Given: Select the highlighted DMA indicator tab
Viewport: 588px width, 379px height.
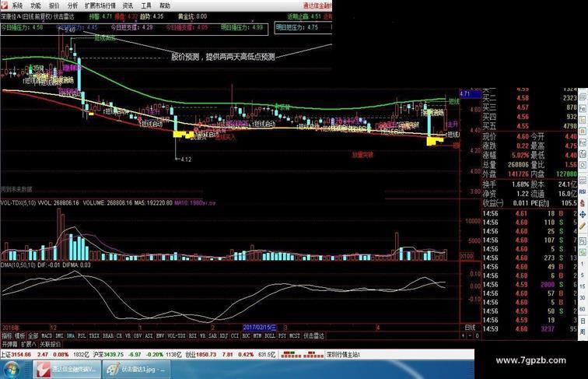Looking at the screenshot, I should [x=71, y=336].
